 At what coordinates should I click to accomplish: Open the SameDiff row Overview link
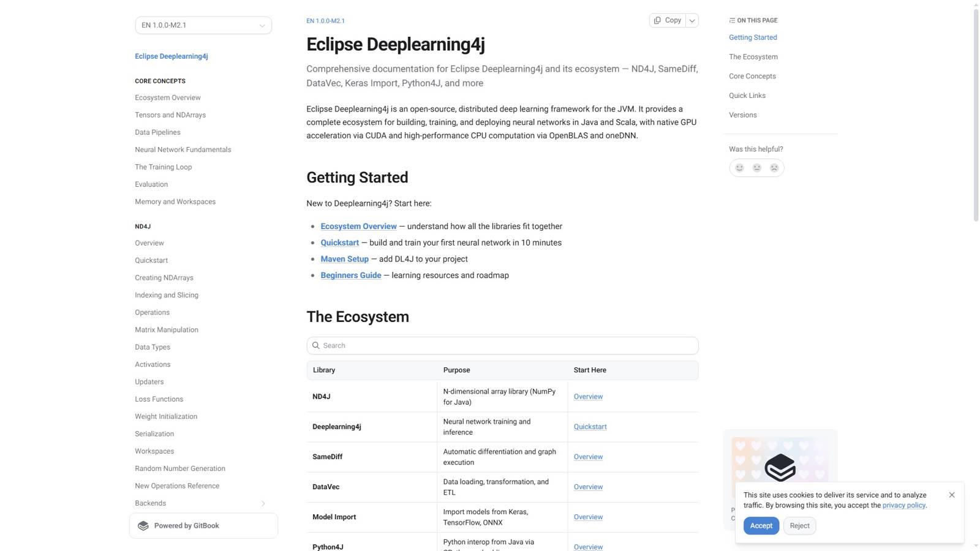click(x=588, y=457)
